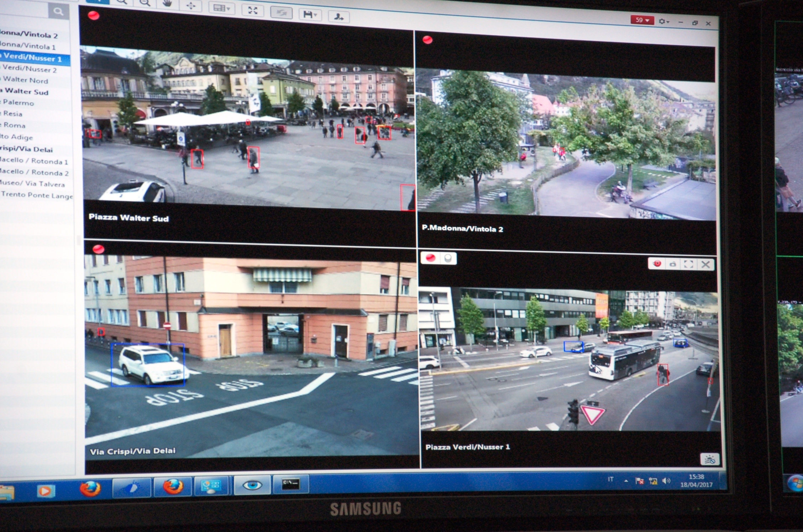Click the zoom out magnifier tool
Viewport: 803px width, 532px height.
pyautogui.click(x=145, y=4)
